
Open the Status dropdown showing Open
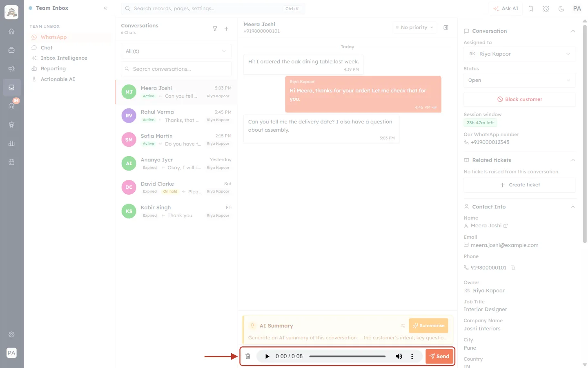[x=519, y=80]
